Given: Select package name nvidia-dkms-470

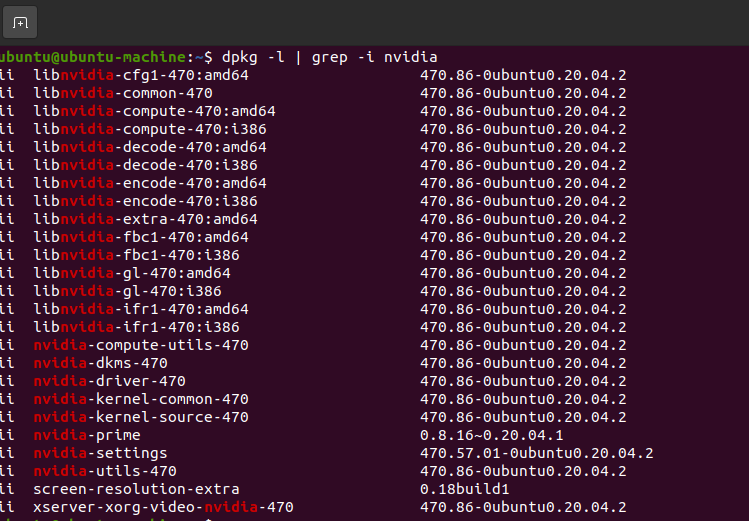Looking at the screenshot, I should (100, 363).
